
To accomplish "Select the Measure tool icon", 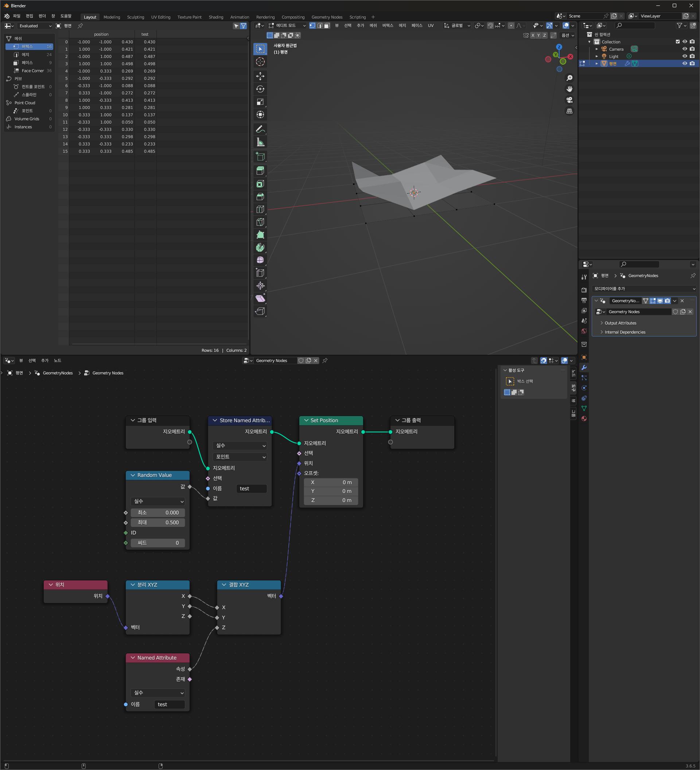I will click(x=260, y=142).
